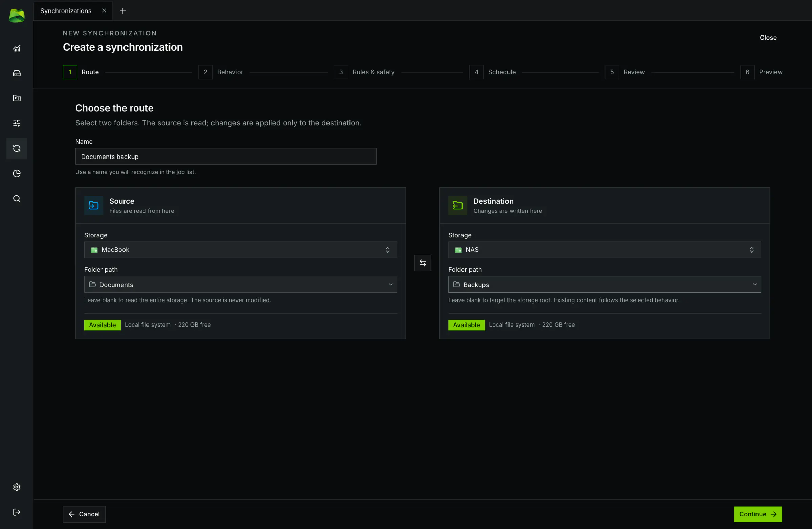Open the sliders icon in the sidebar

click(17, 123)
